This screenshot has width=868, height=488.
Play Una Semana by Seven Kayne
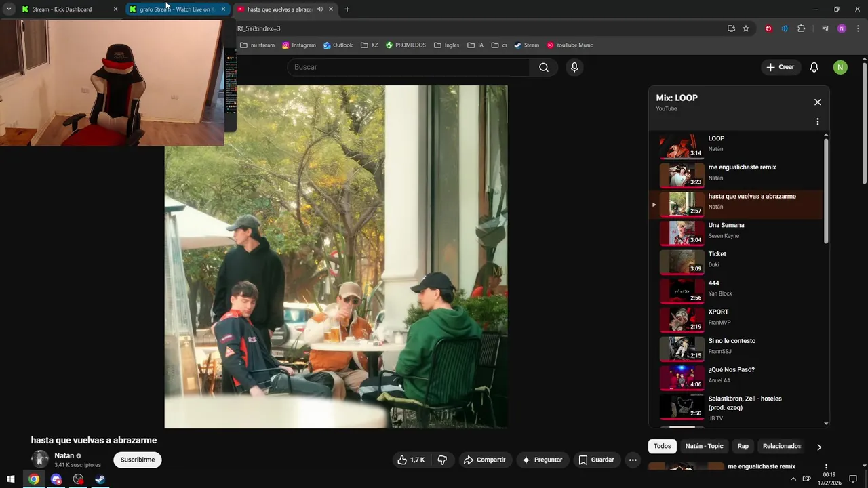736,232
